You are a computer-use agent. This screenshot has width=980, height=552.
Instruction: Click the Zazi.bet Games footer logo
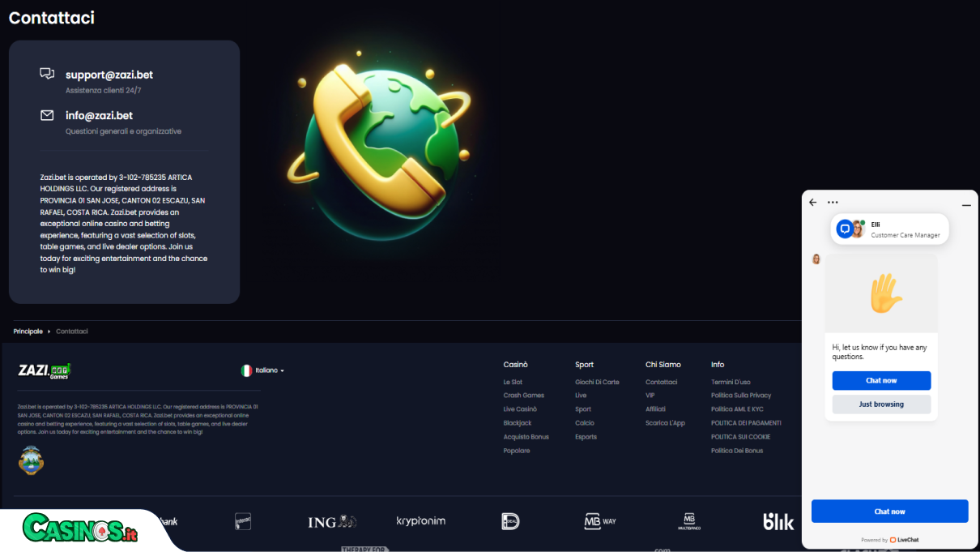pos(45,370)
